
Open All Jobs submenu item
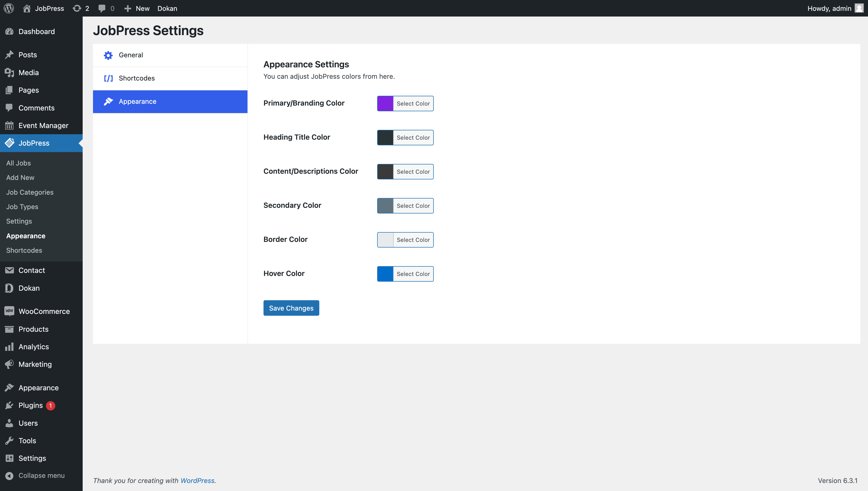[19, 163]
